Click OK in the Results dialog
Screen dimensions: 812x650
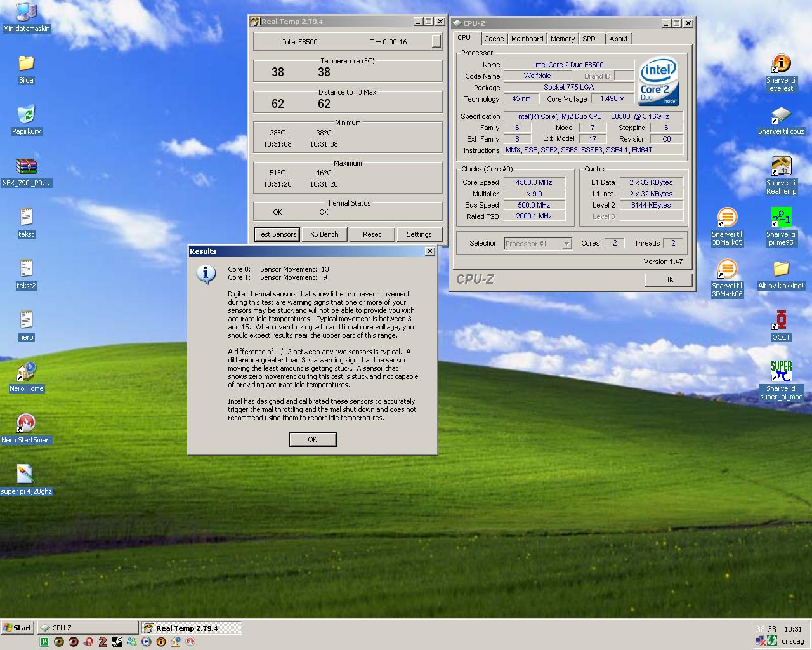point(312,439)
